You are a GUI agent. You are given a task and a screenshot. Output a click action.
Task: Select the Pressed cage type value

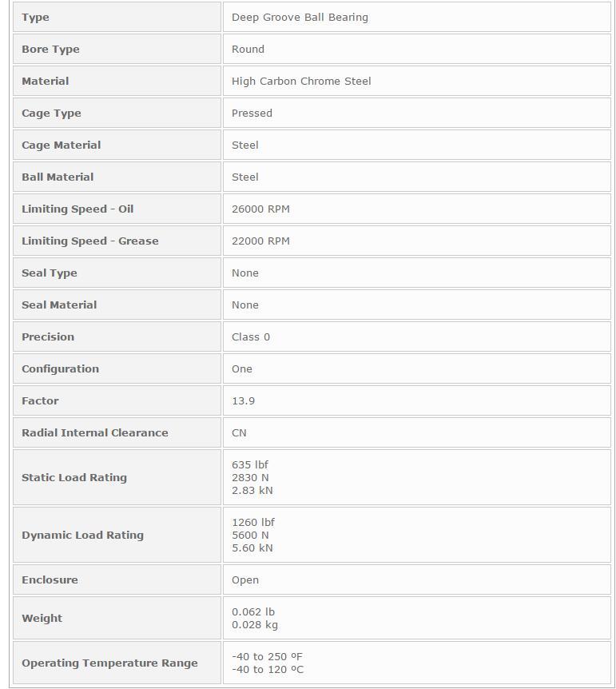pos(252,113)
